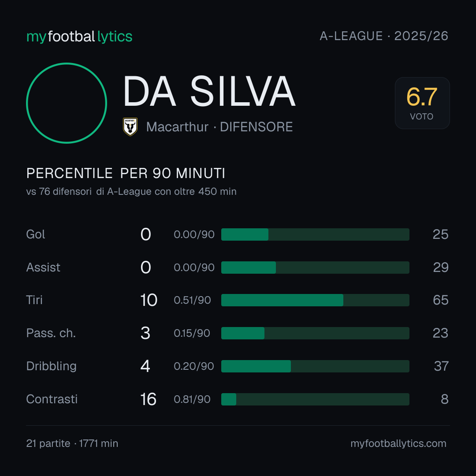
Task: Open the myfootballytics.com link
Action: click(398, 443)
